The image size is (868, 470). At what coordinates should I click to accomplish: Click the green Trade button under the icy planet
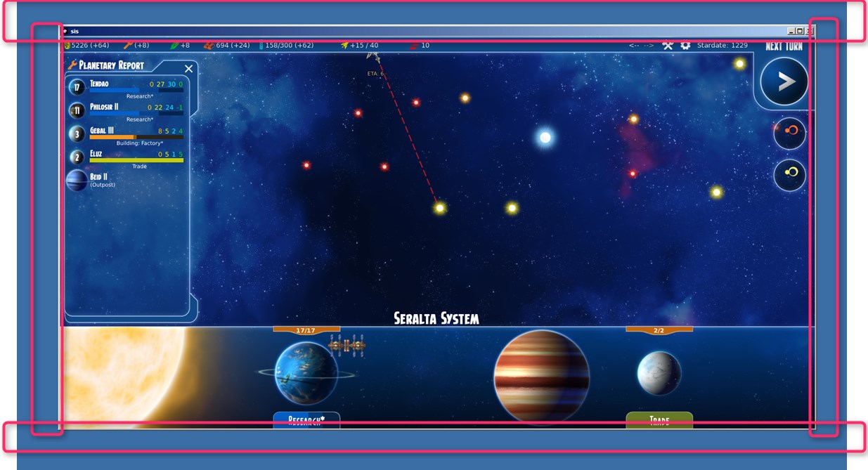pyautogui.click(x=659, y=420)
